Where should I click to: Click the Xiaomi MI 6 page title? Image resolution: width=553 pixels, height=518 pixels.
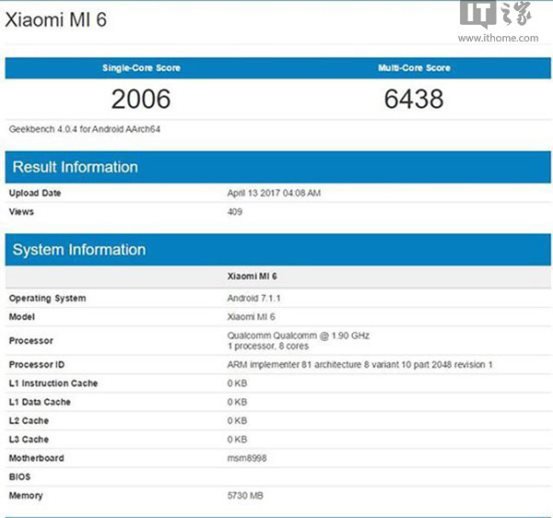tap(56, 20)
